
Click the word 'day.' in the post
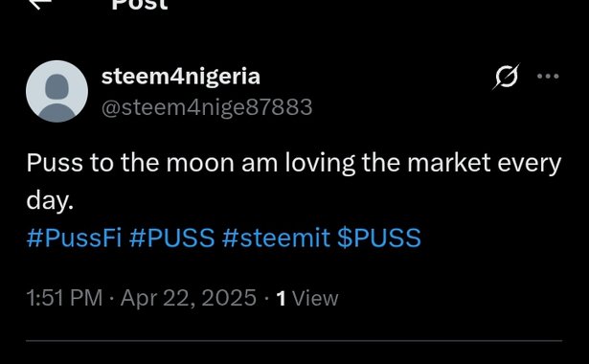coord(50,200)
